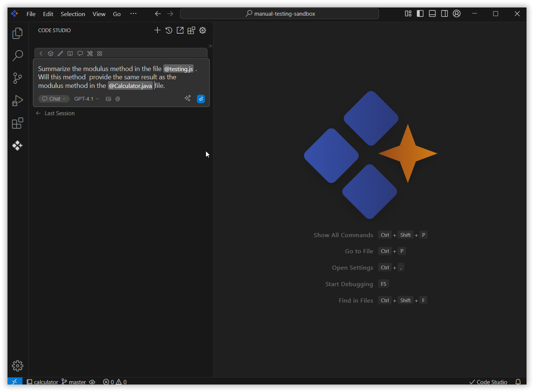Viewport: 534px width, 392px height.
Task: Open chat in new window icon
Action: [x=180, y=30]
